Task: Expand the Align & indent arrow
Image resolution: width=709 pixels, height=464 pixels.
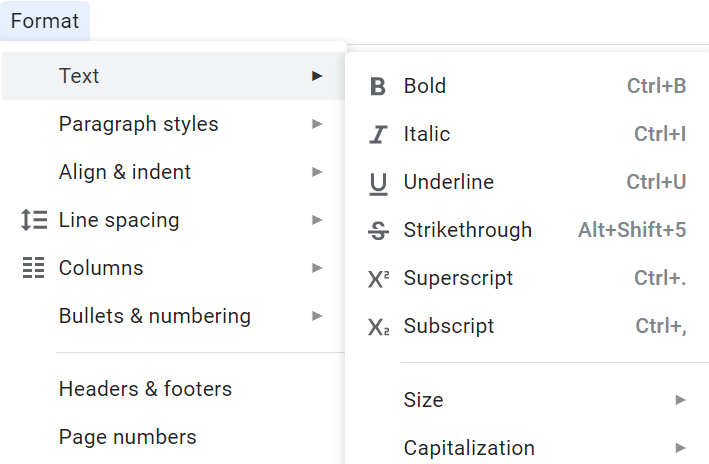Action: pos(317,172)
